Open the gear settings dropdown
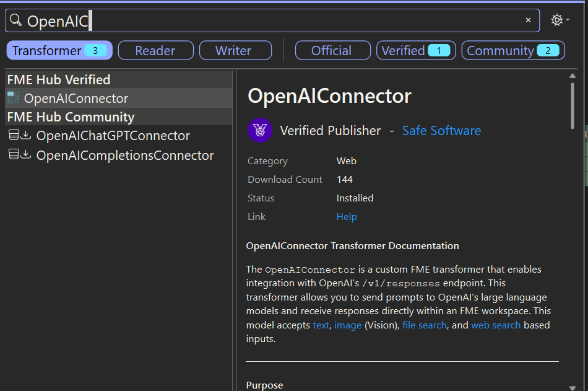Screen dimensions: 588x391 560,20
